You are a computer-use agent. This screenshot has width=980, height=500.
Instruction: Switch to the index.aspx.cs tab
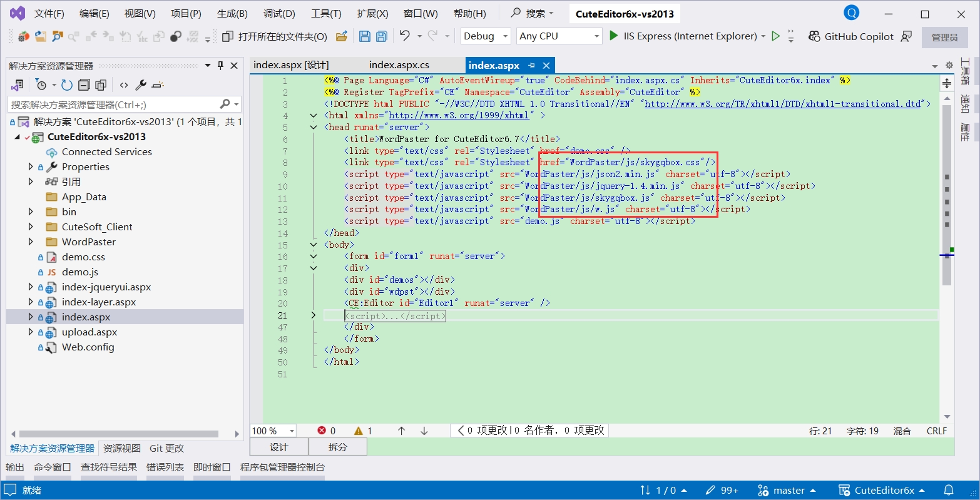[399, 65]
